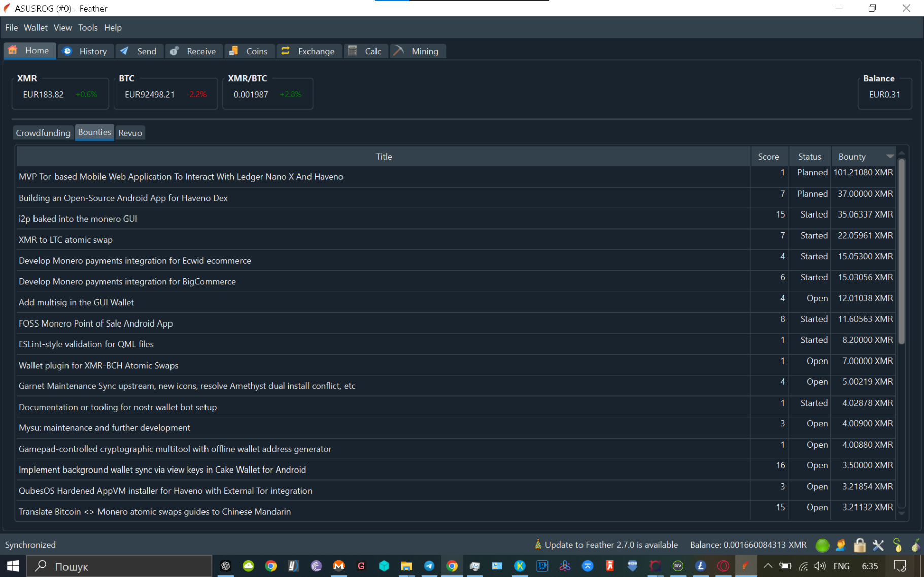Click Update to Feather 2.7.0 is available
Screen dimensions: 924x577
611,545
